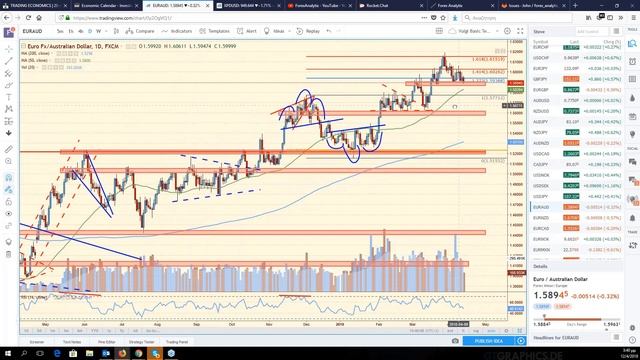Open the object tree icon
The width and height of the screenshot is (640, 360).
point(9,242)
